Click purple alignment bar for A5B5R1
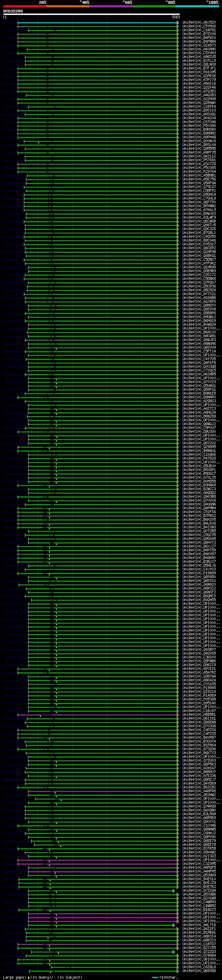Viewport: 222px width, 980px height. 98,714
